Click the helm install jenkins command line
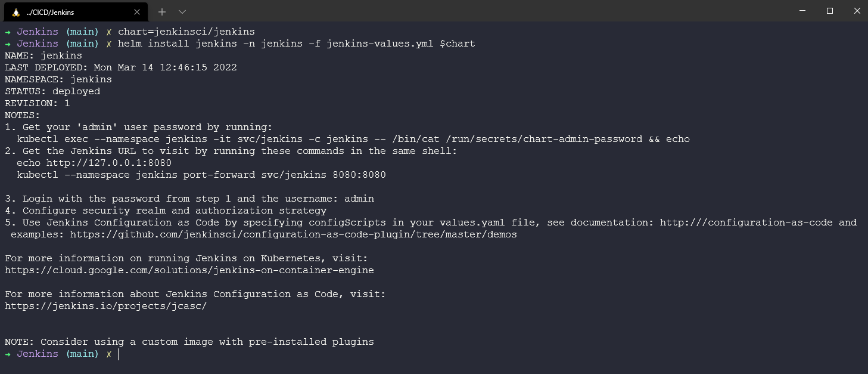Screen dimensions: 868x374 (296, 44)
